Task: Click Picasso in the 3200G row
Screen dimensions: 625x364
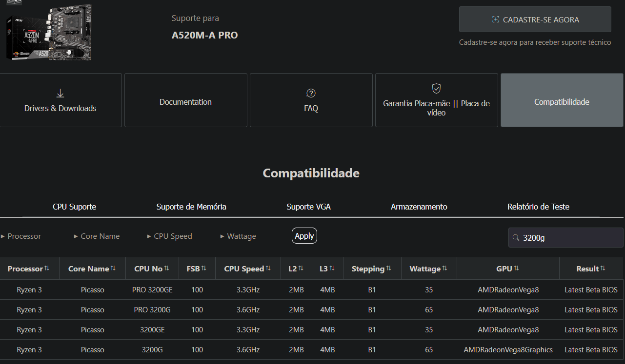Action: pyautogui.click(x=93, y=350)
